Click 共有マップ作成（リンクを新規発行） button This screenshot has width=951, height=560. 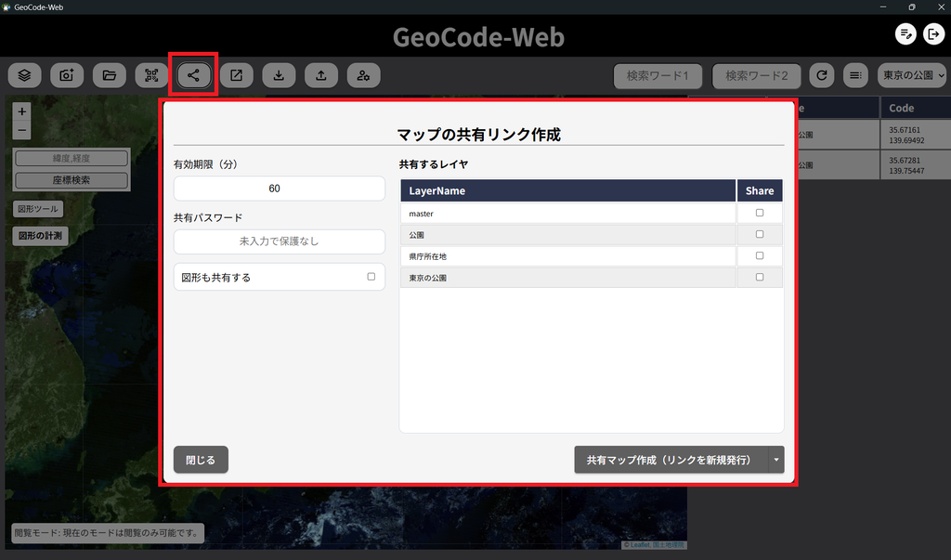tap(671, 460)
